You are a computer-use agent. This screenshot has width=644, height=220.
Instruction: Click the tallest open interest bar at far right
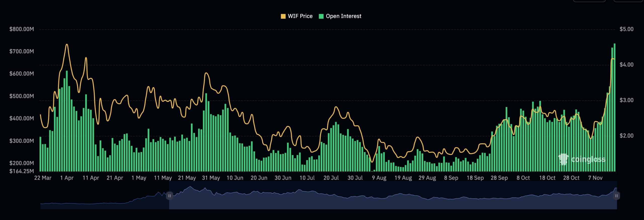tap(615, 108)
